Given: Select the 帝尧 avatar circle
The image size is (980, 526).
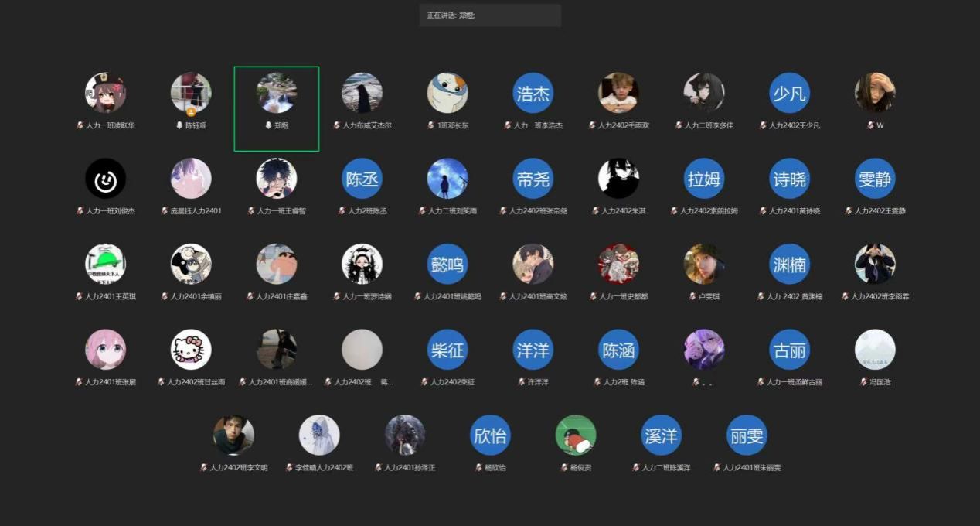Looking at the screenshot, I should pos(533,179).
